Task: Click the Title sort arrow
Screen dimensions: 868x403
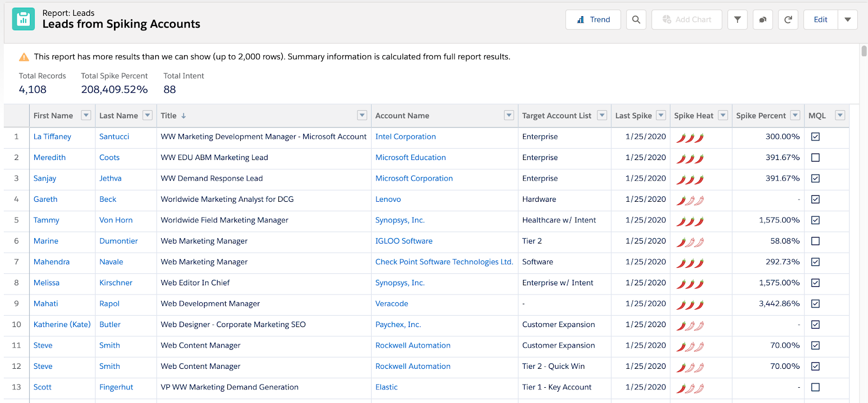Action: pos(183,116)
